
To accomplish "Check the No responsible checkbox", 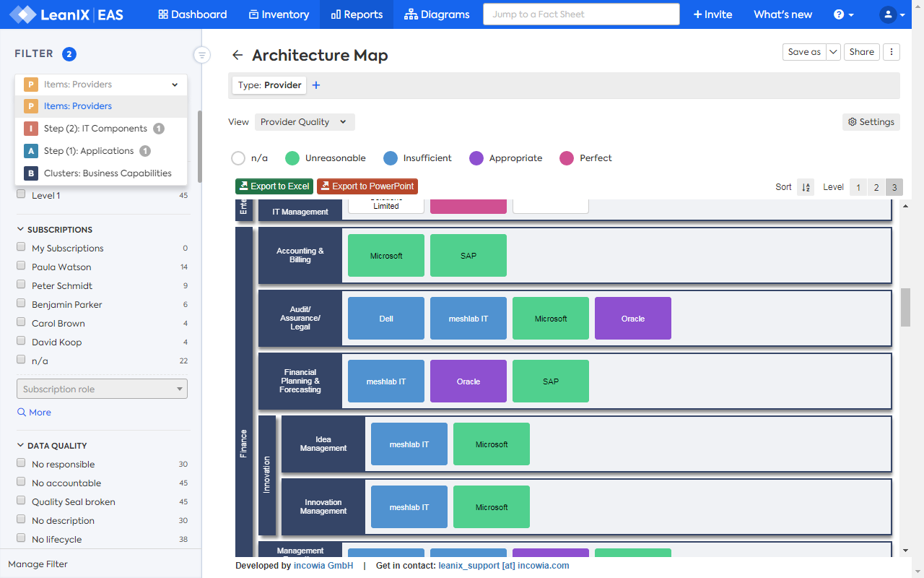I will [21, 463].
